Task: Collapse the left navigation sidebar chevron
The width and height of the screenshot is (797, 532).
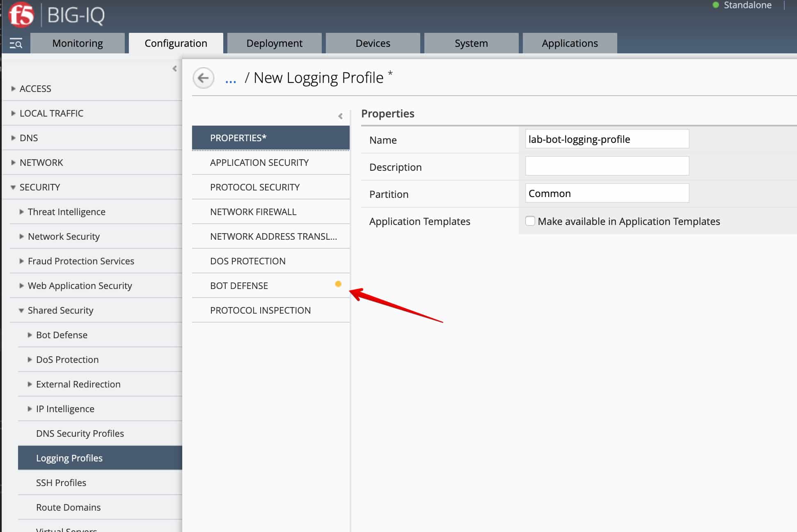Action: coord(175,69)
